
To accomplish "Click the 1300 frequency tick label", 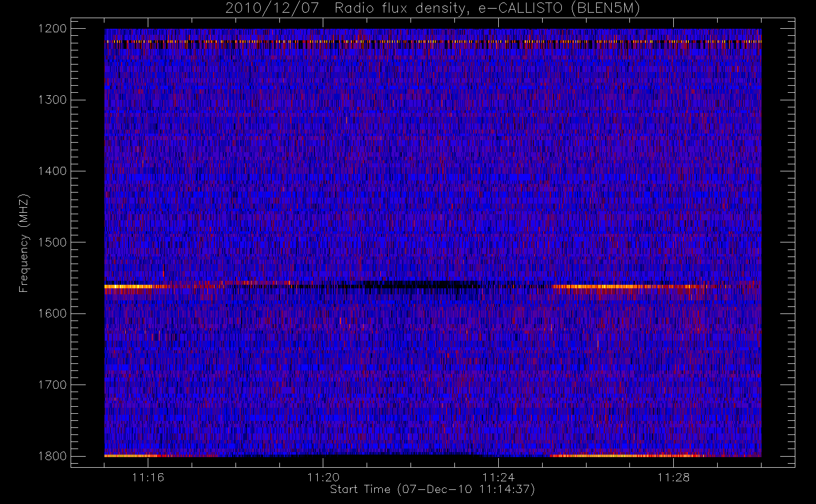I will tap(52, 100).
